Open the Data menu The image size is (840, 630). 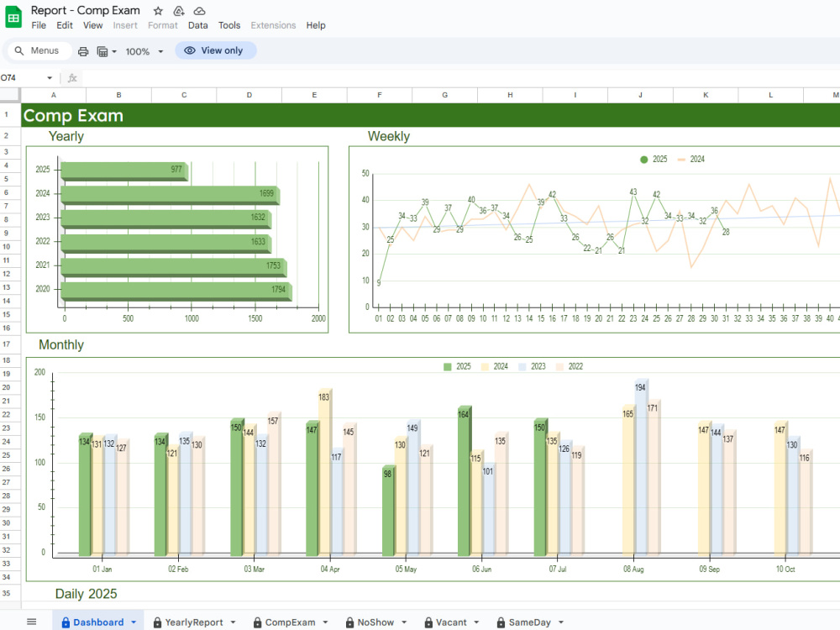click(x=197, y=25)
